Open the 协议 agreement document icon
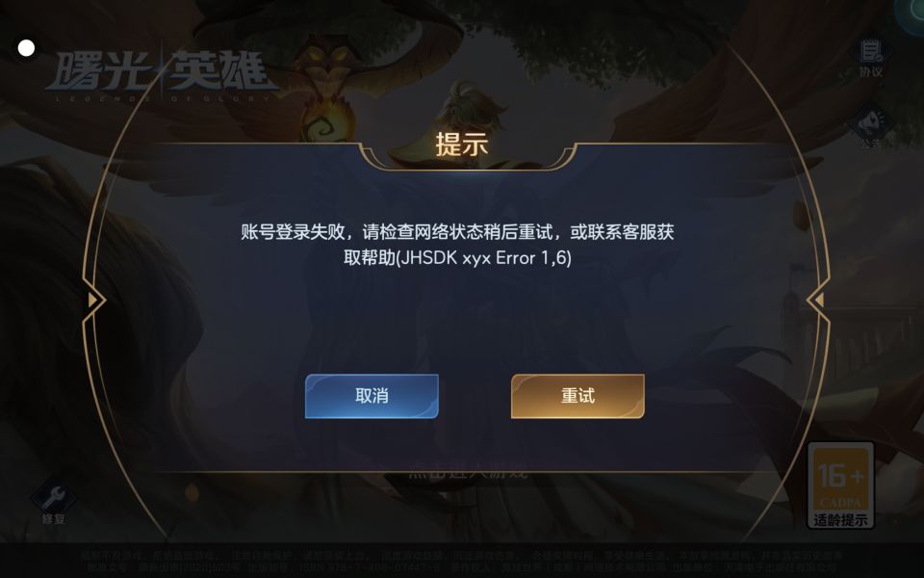924x578 pixels. tap(870, 51)
